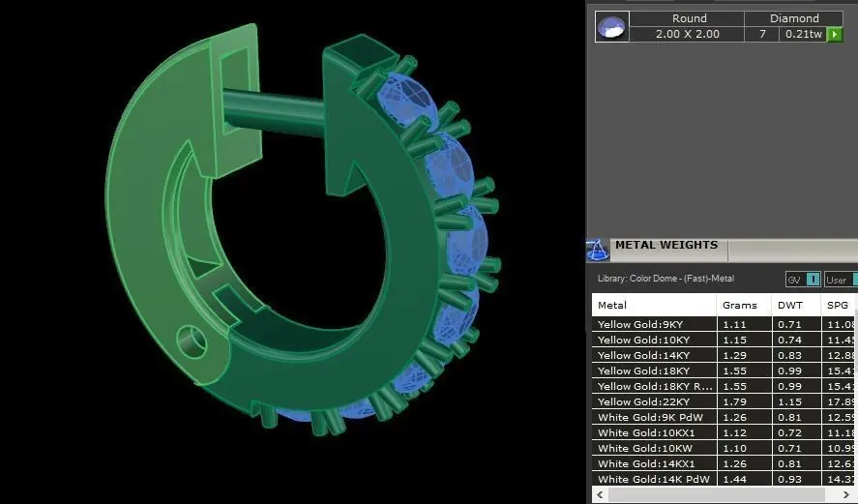The height and width of the screenshot is (504, 858).
Task: Toggle the User library switch
Action: (x=841, y=280)
